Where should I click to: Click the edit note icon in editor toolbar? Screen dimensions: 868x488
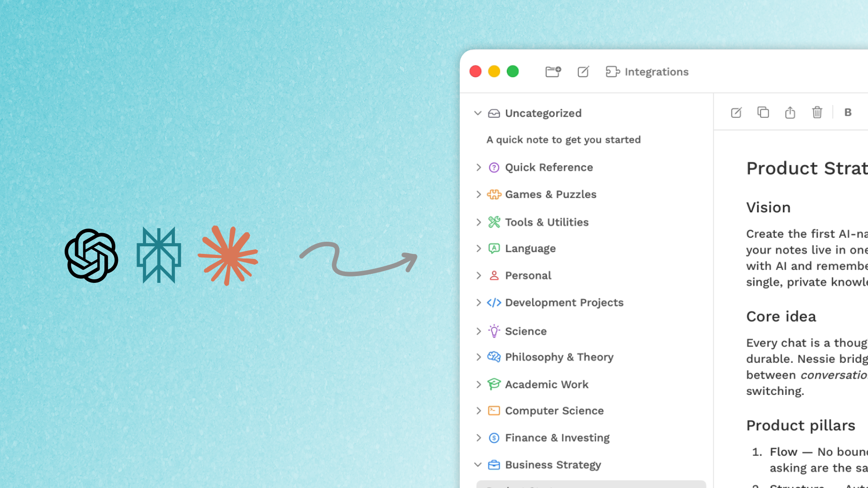[736, 113]
